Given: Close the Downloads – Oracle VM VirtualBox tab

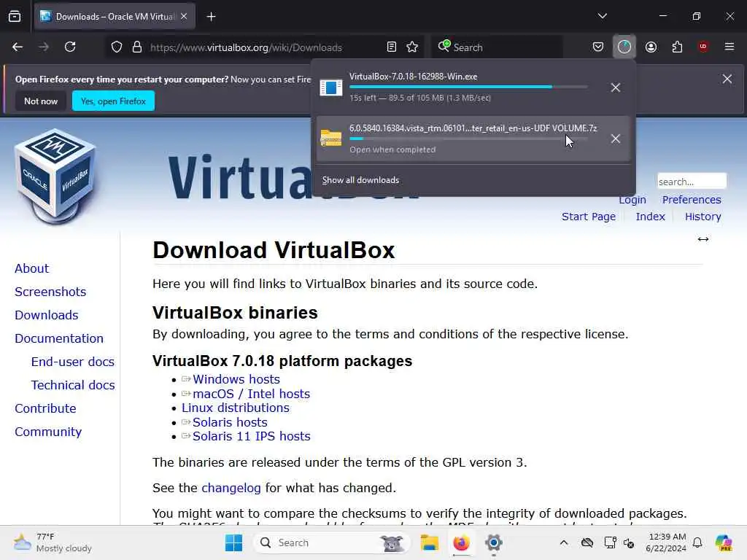Looking at the screenshot, I should pyautogui.click(x=184, y=17).
